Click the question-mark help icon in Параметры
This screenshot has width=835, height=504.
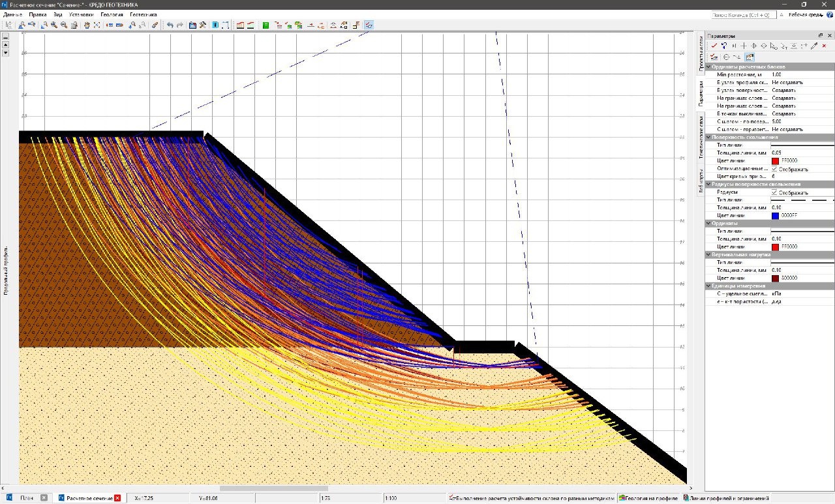[x=724, y=46]
